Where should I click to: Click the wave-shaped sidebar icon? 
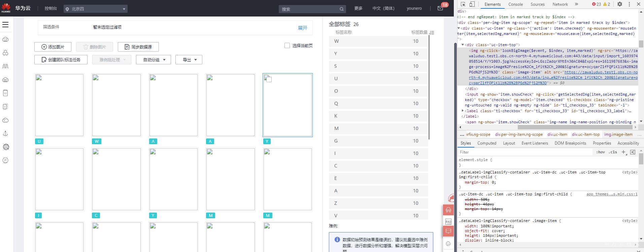coord(5,66)
